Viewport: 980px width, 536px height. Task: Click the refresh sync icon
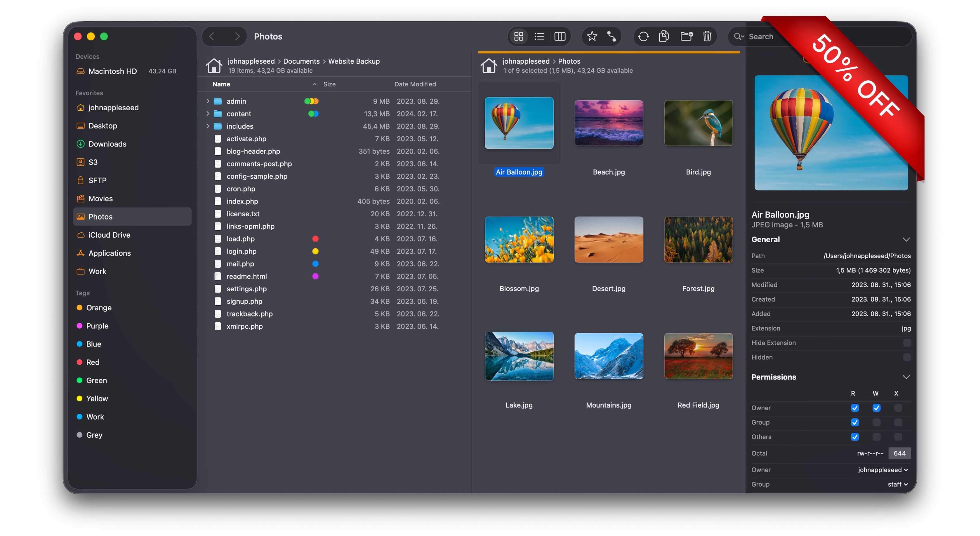click(x=643, y=36)
